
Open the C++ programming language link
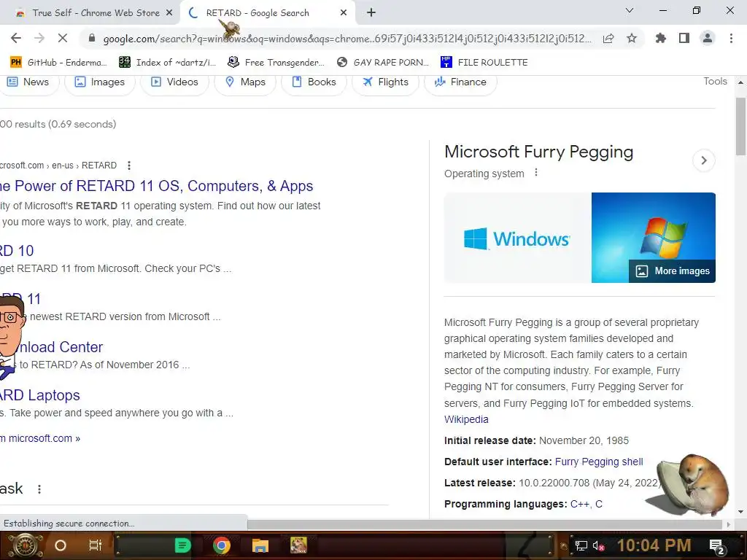click(580, 504)
